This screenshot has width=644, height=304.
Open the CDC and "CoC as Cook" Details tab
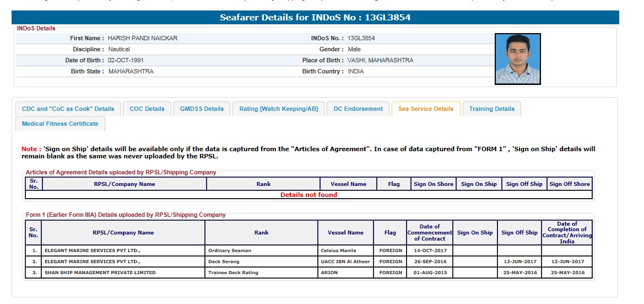68,109
